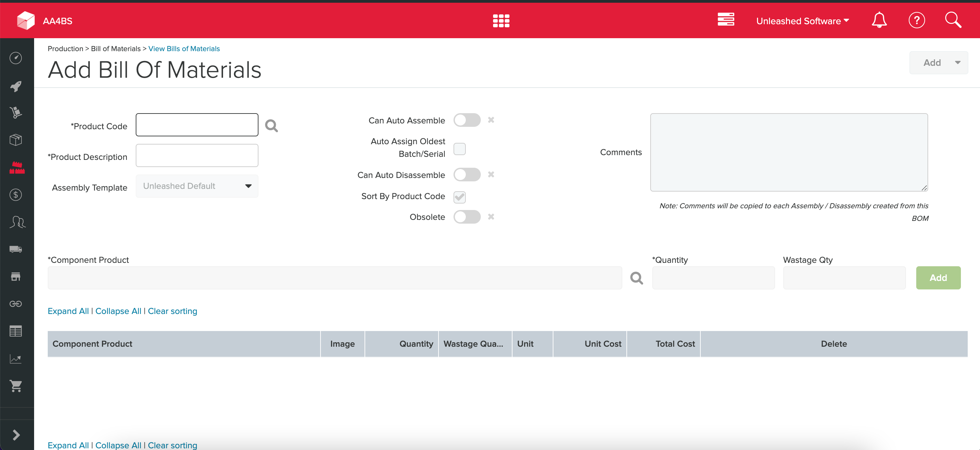Click the Delete column header

coord(834,344)
